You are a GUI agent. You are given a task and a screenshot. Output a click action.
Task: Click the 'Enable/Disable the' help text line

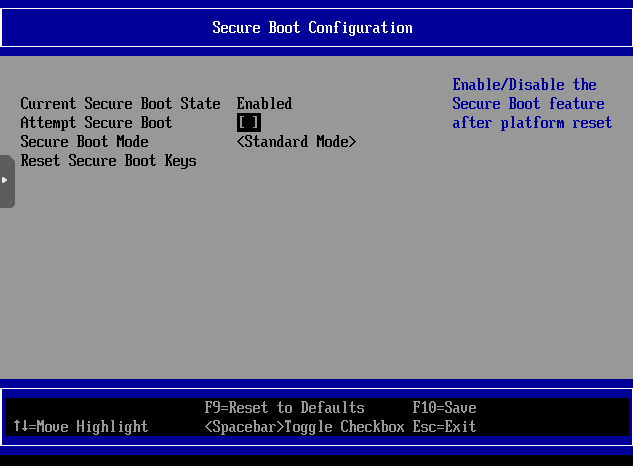click(x=524, y=85)
